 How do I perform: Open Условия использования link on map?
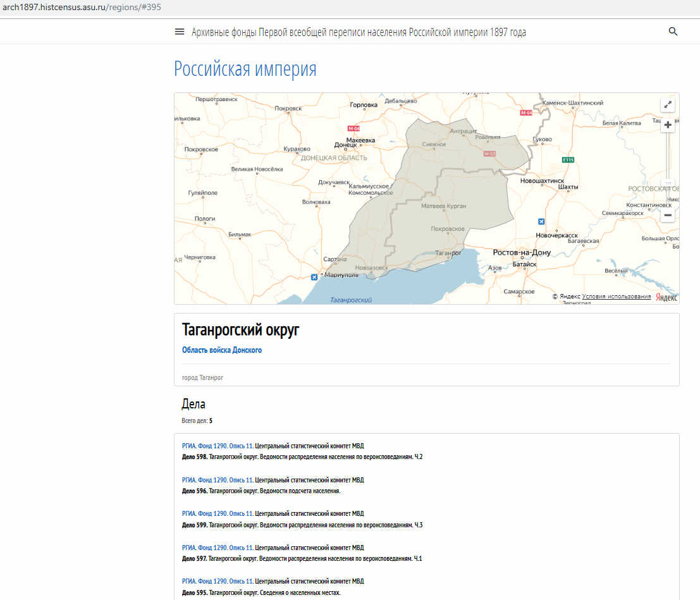point(616,297)
